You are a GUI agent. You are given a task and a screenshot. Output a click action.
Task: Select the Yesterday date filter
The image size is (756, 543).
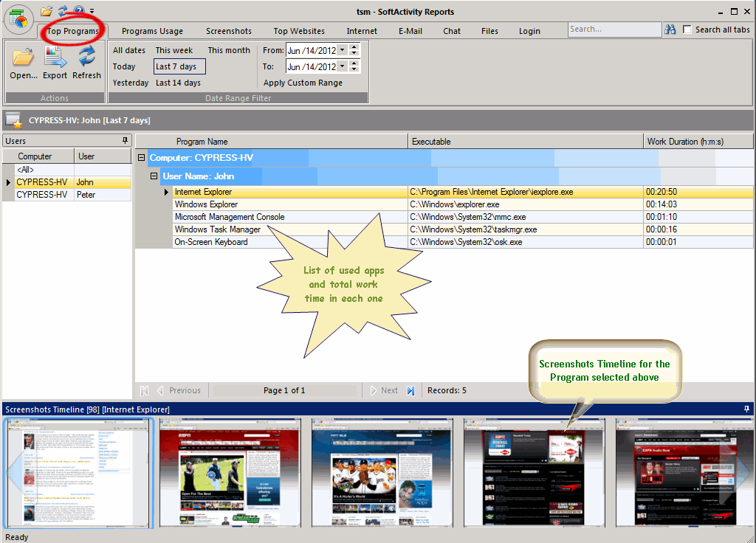point(130,83)
